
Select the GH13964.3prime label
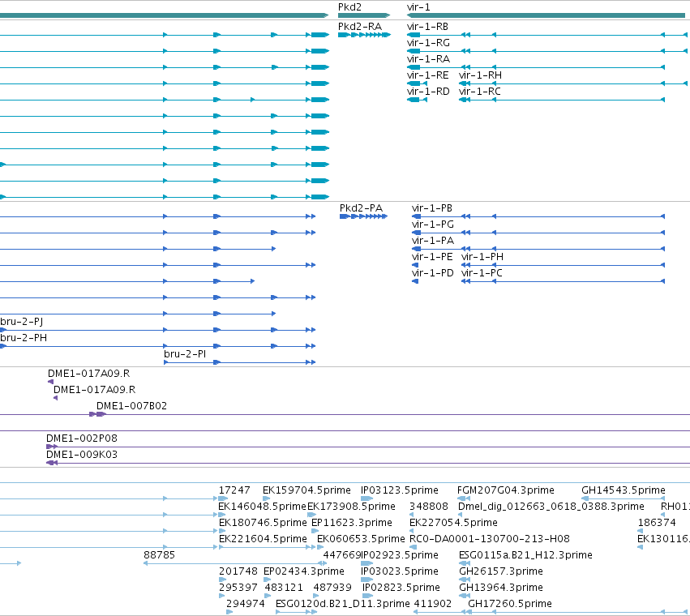pos(501,588)
